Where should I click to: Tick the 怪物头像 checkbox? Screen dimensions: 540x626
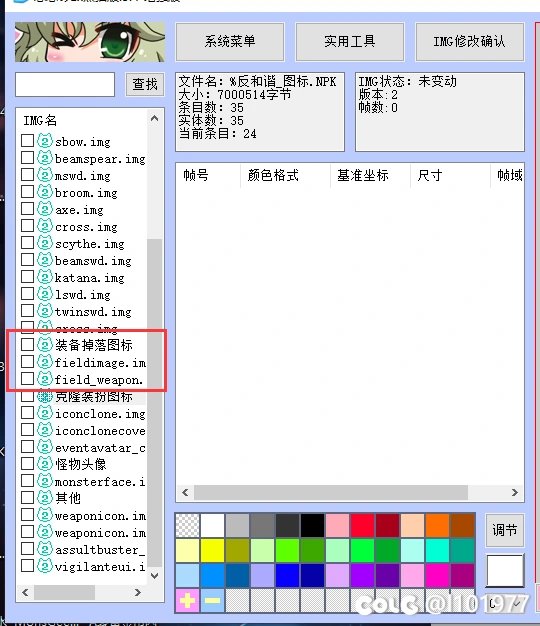coord(27,464)
